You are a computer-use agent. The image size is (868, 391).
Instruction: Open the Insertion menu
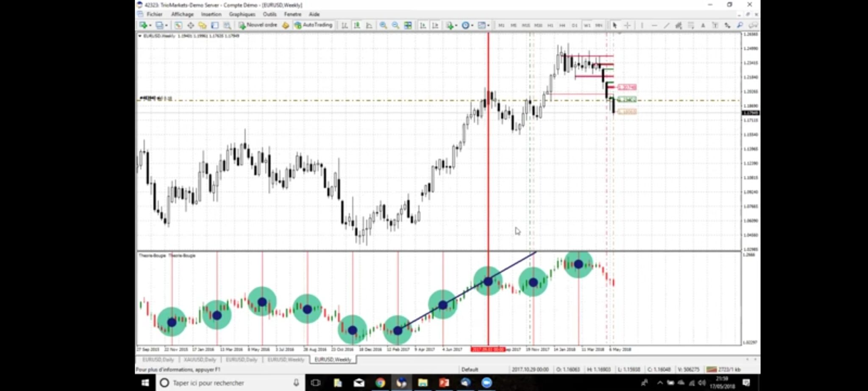point(211,14)
